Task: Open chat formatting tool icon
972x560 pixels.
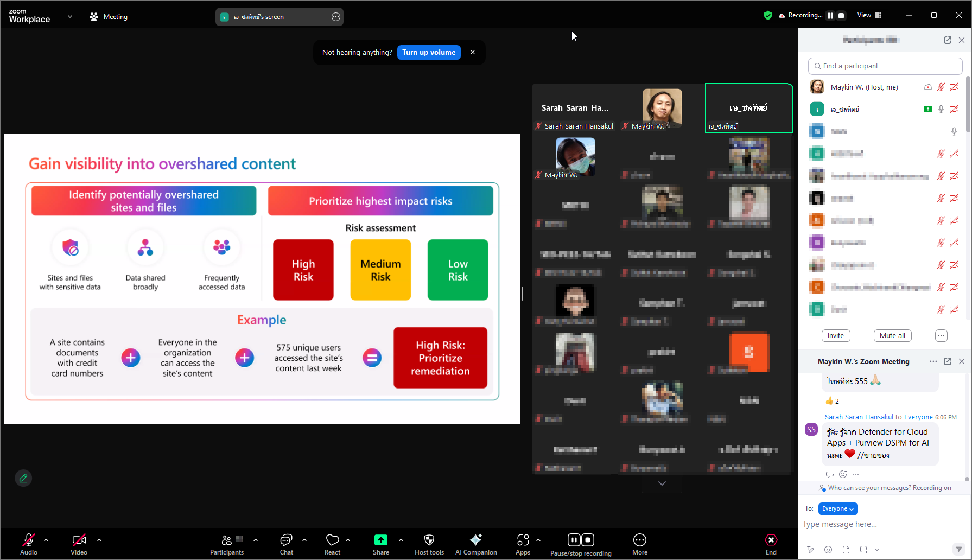Action: pyautogui.click(x=810, y=550)
